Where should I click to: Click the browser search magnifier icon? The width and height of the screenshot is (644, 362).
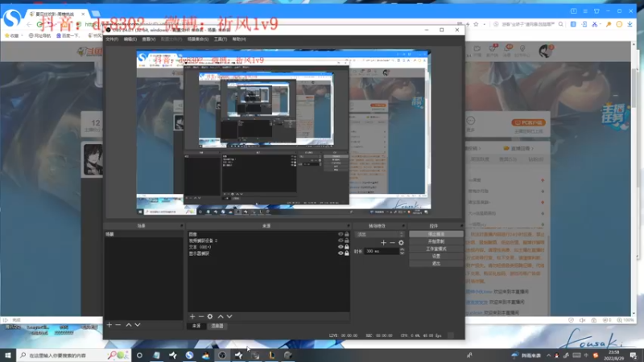tap(560, 24)
